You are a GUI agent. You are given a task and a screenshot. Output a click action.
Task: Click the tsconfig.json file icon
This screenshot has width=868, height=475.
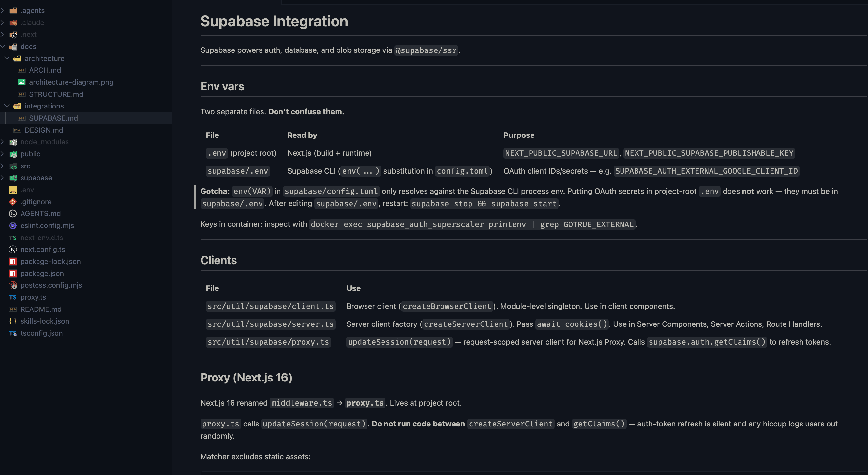(x=13, y=333)
